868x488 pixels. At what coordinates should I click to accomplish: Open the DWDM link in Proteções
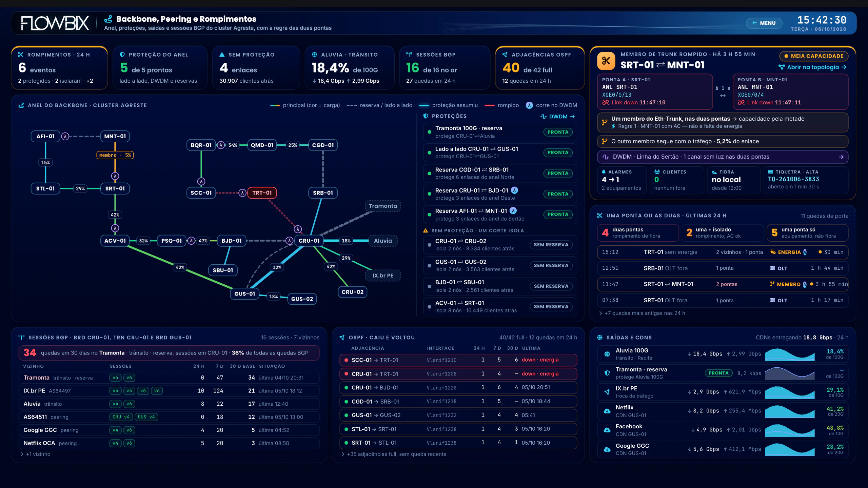click(x=558, y=117)
